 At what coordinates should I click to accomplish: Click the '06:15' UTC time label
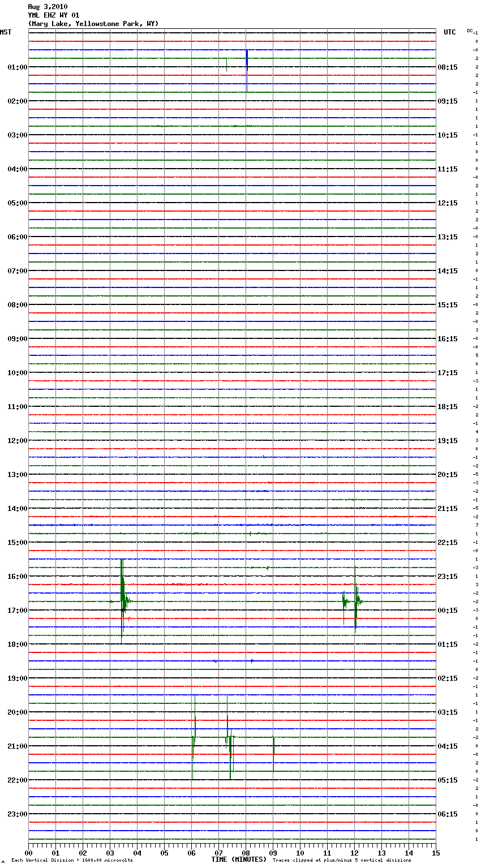[x=448, y=814]
